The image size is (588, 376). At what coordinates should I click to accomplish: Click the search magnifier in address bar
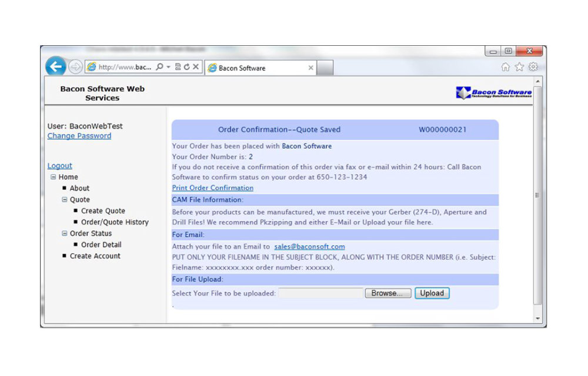[160, 66]
